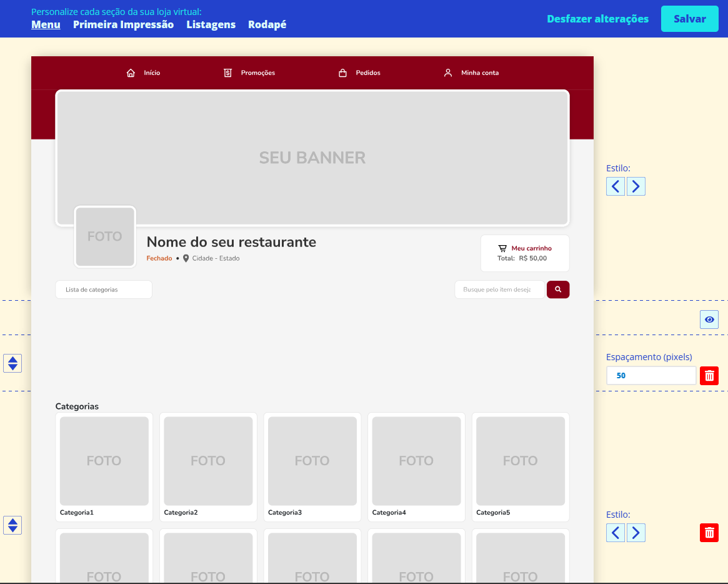Open Promoções in preview navigation
Image resolution: width=728 pixels, height=584 pixels.
click(257, 73)
